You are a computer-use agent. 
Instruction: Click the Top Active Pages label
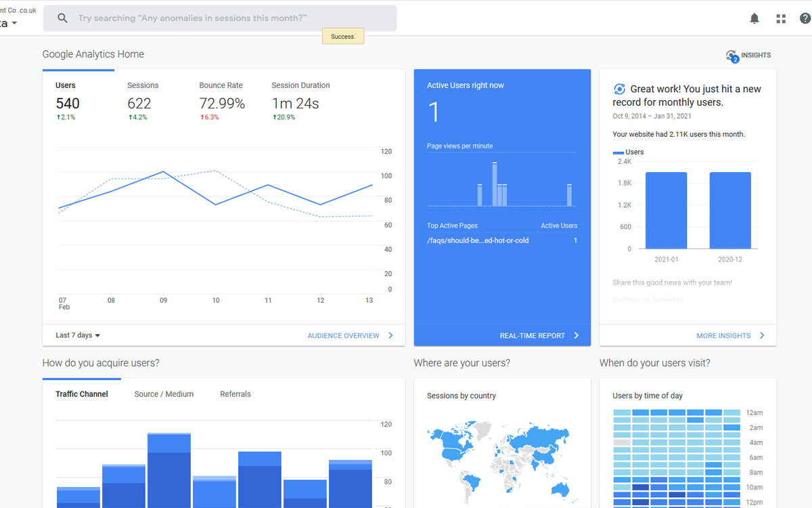point(452,226)
